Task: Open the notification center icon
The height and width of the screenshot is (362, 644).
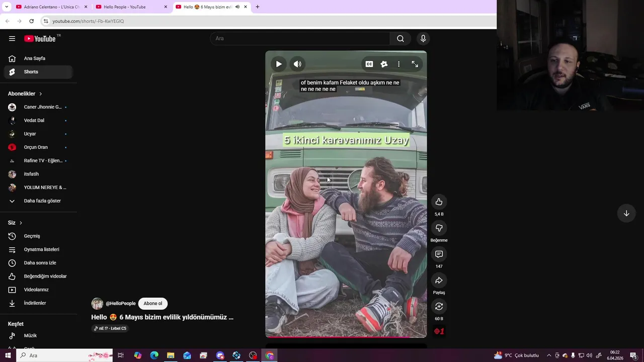Action: point(633,355)
